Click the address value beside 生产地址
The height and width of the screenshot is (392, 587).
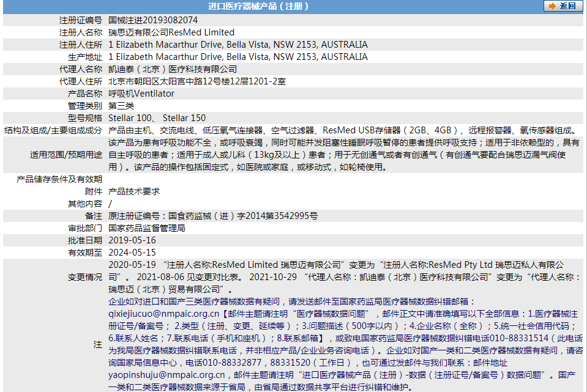[x=237, y=57]
